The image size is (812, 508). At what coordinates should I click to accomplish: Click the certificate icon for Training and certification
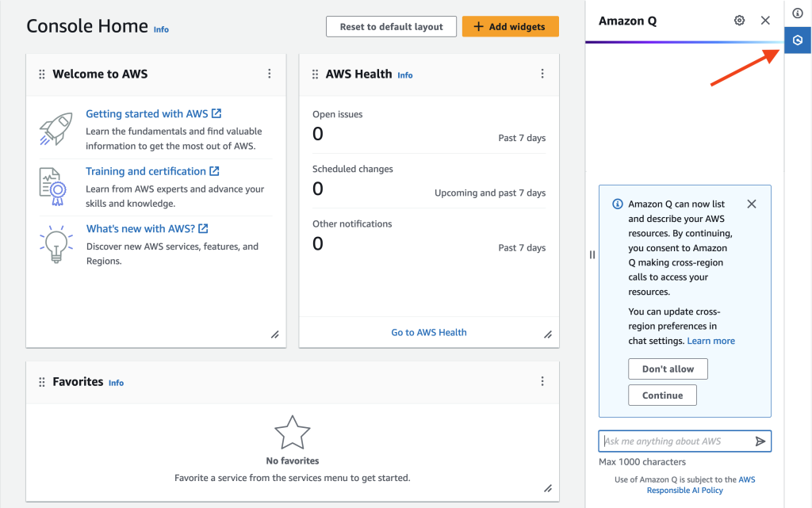[x=55, y=185]
